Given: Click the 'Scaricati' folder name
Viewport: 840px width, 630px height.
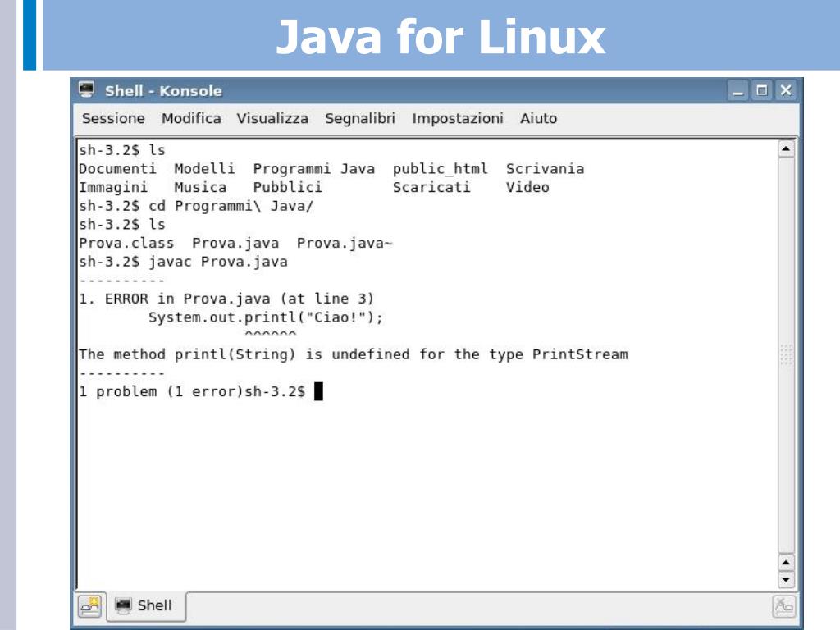Looking at the screenshot, I should (x=431, y=188).
